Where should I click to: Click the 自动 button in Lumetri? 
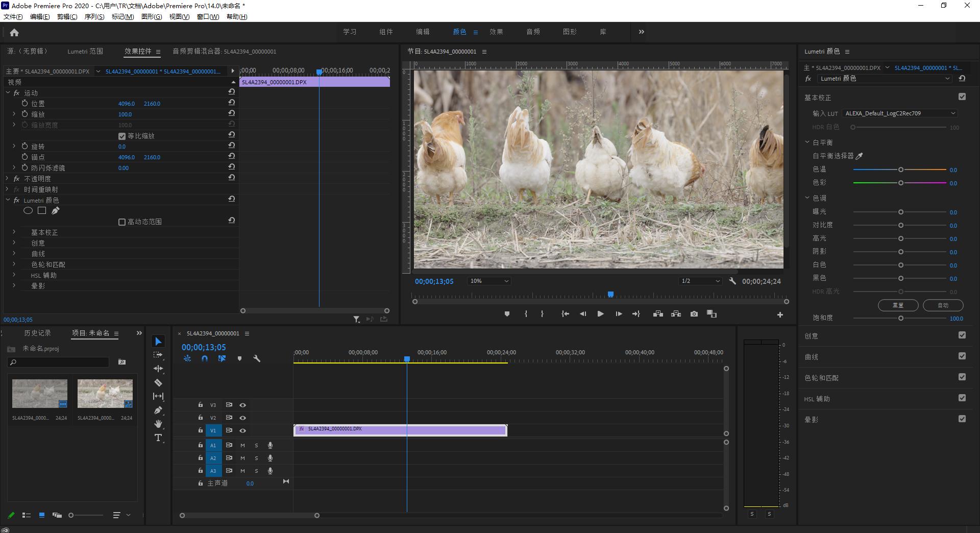click(943, 305)
